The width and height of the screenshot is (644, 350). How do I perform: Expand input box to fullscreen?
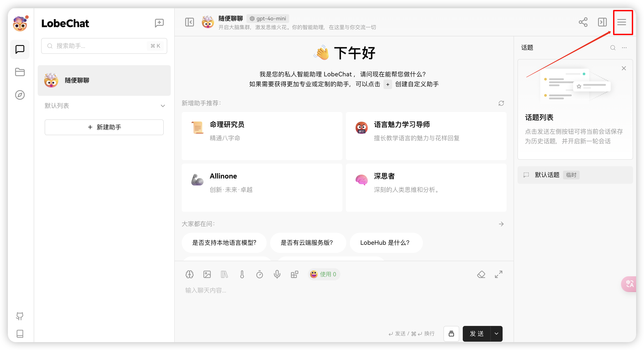[x=498, y=274]
